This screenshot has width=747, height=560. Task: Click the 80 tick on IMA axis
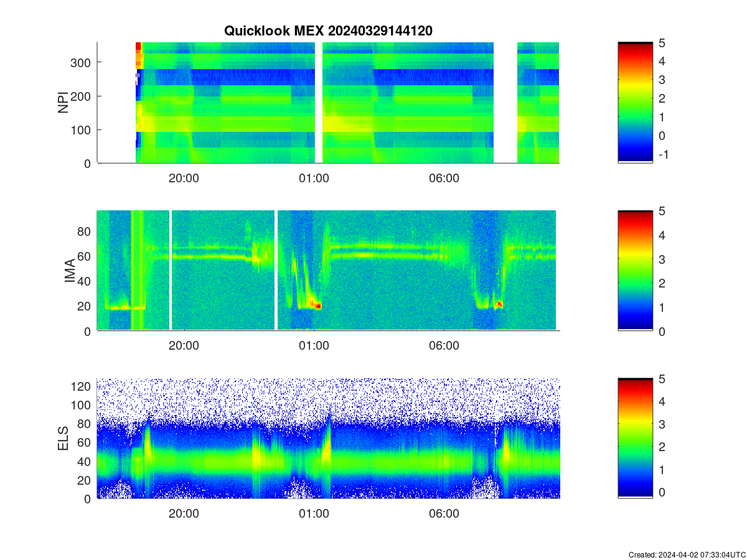pos(85,231)
